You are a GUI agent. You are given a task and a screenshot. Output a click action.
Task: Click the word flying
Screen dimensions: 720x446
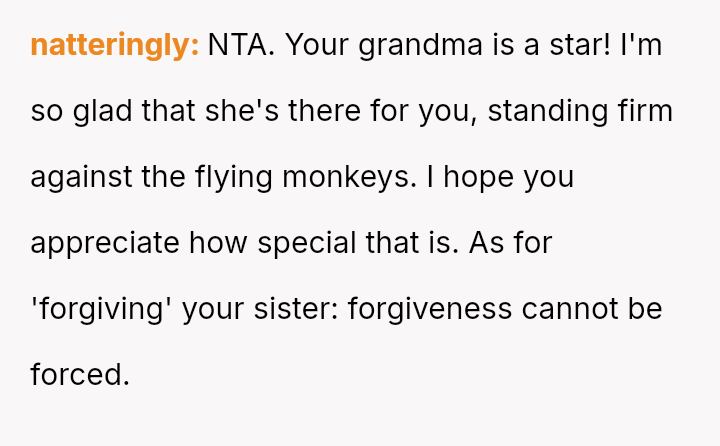click(241, 177)
